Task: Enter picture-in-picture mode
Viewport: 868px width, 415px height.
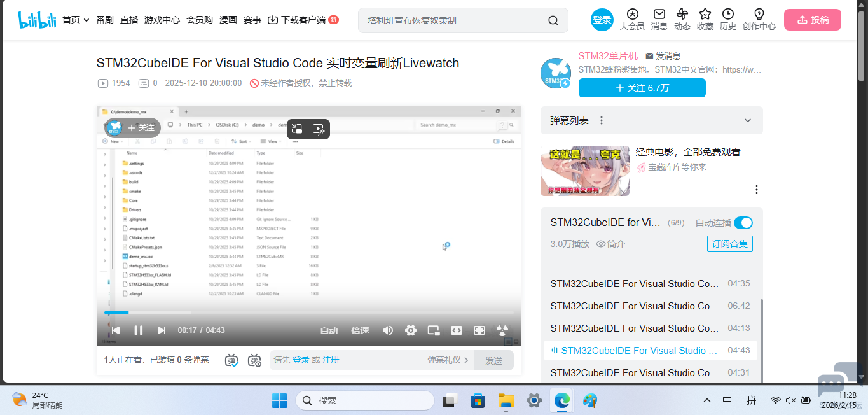Action: 433,330
